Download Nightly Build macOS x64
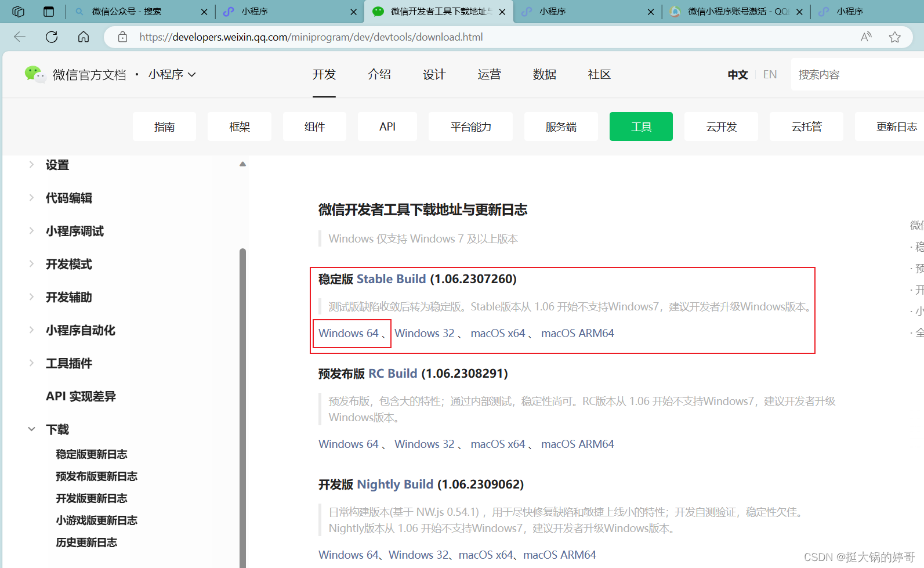Screen dimensions: 924x568 (486, 555)
